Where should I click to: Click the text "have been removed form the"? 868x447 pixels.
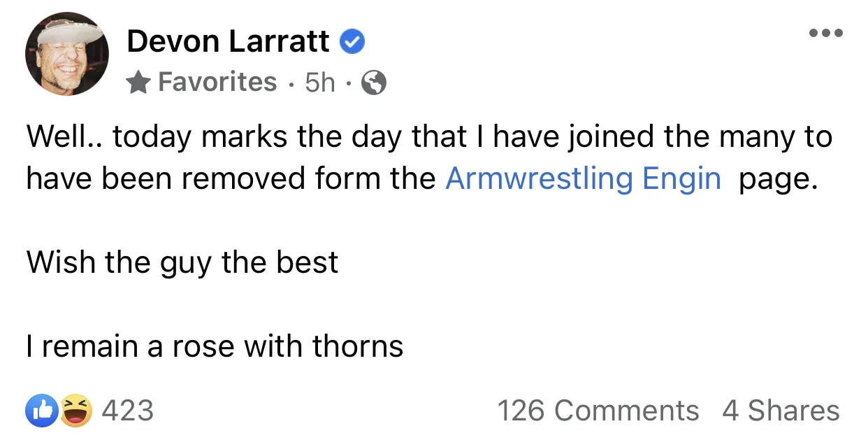tap(232, 178)
